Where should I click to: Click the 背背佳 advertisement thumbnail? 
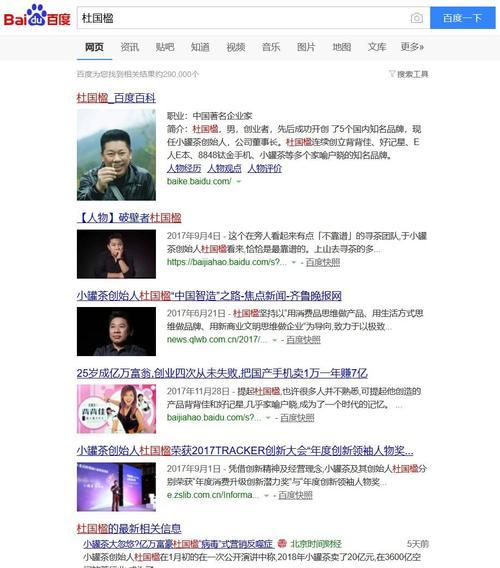coord(116,409)
